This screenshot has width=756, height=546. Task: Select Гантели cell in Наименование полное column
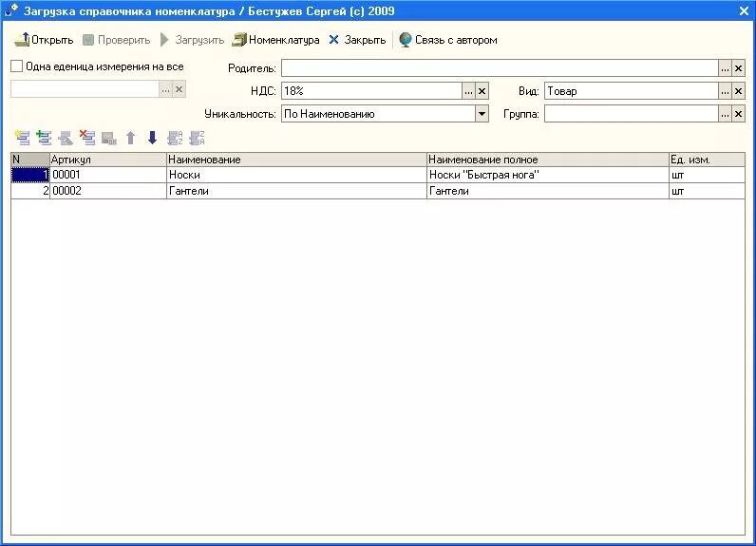pyautogui.click(x=548, y=191)
